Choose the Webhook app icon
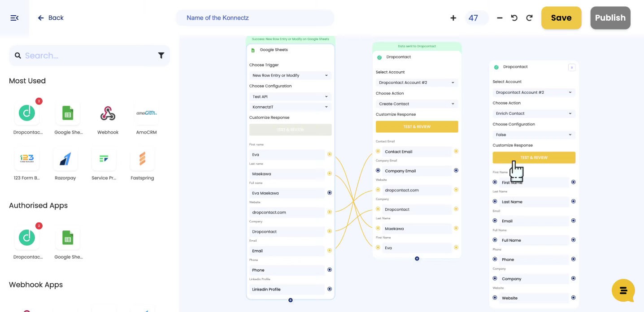 108,113
